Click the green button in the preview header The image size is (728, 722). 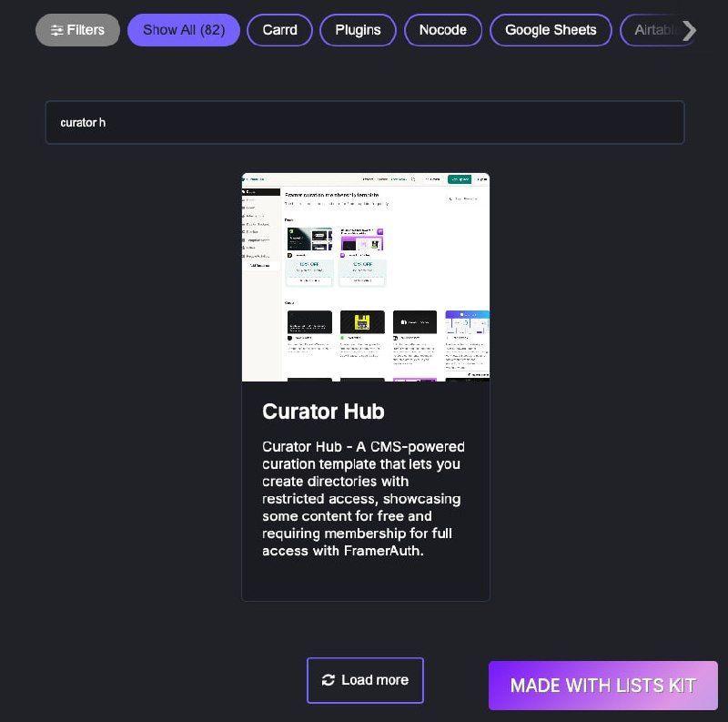(x=460, y=178)
